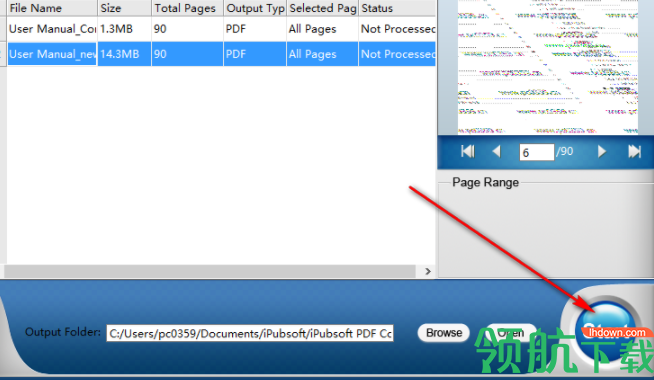
Task: Click All Pages in the 1.3MB row
Action: (x=322, y=29)
